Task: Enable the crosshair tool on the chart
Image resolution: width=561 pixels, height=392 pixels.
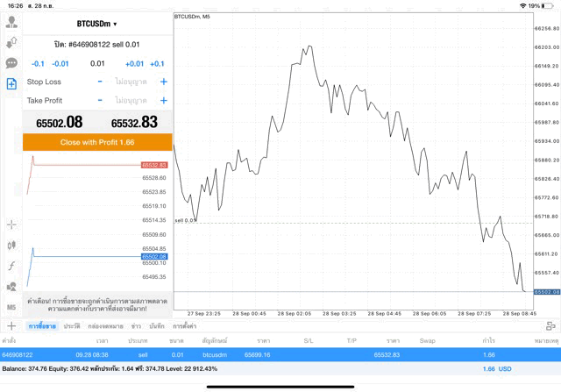Action: click(11, 225)
